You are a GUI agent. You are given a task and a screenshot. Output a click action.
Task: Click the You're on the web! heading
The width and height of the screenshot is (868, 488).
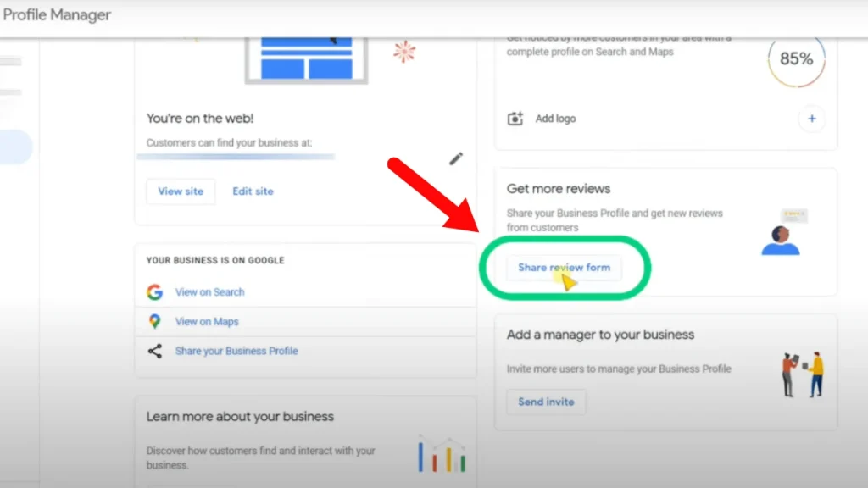click(200, 119)
